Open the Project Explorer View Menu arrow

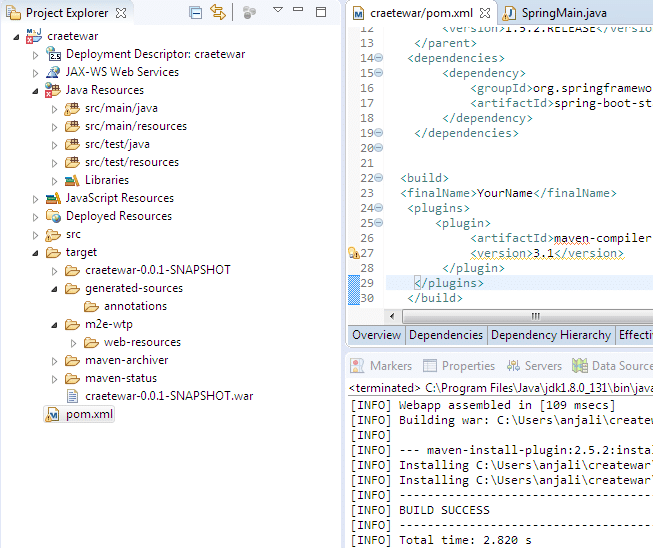[278, 11]
